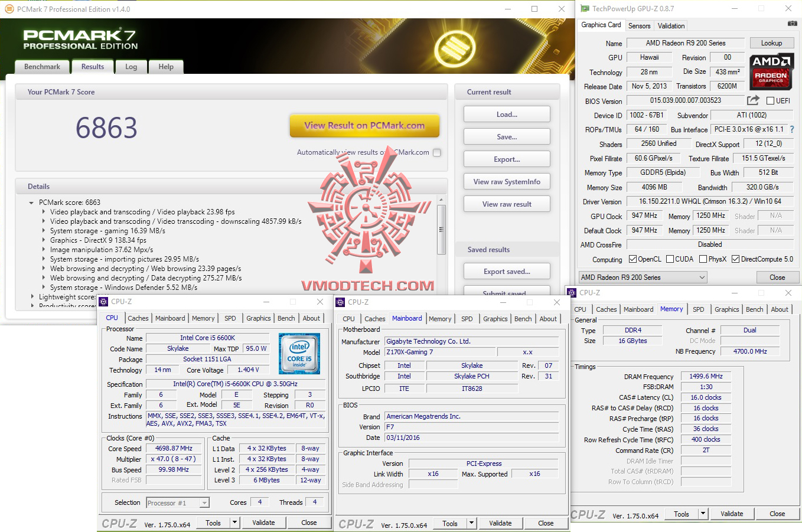Click the GPU-Z icon in its title bar
Image resolution: width=802 pixels, height=532 pixels.
pyautogui.click(x=584, y=8)
